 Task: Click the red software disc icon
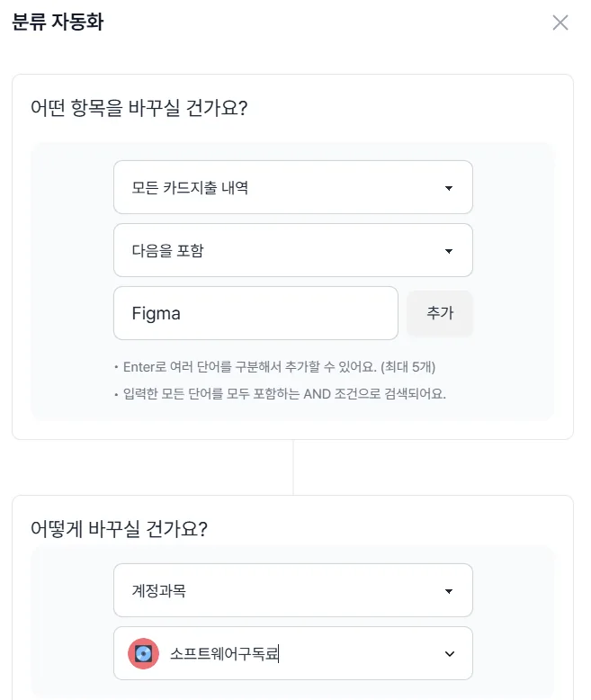coord(143,653)
